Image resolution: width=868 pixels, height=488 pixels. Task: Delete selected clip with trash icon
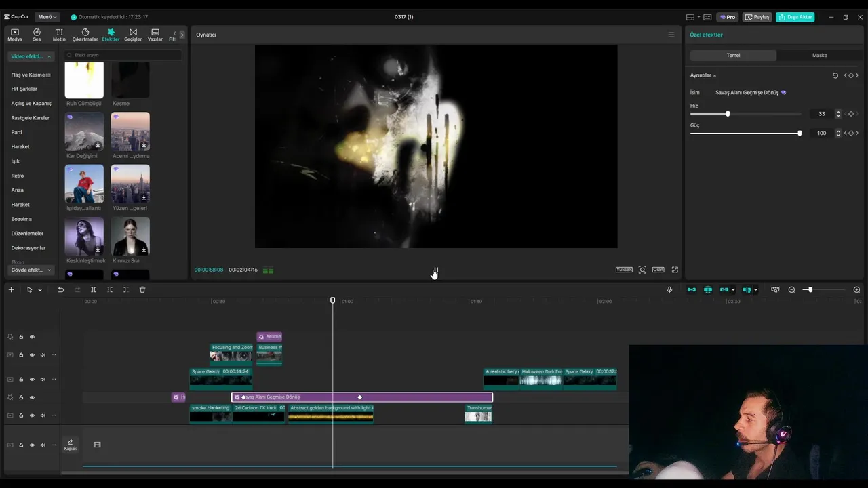tap(142, 289)
